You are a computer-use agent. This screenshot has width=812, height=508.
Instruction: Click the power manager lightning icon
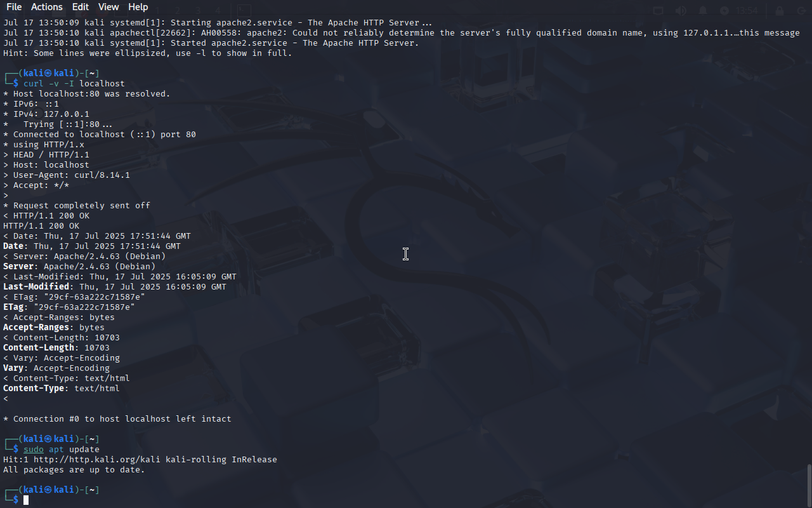tap(724, 11)
